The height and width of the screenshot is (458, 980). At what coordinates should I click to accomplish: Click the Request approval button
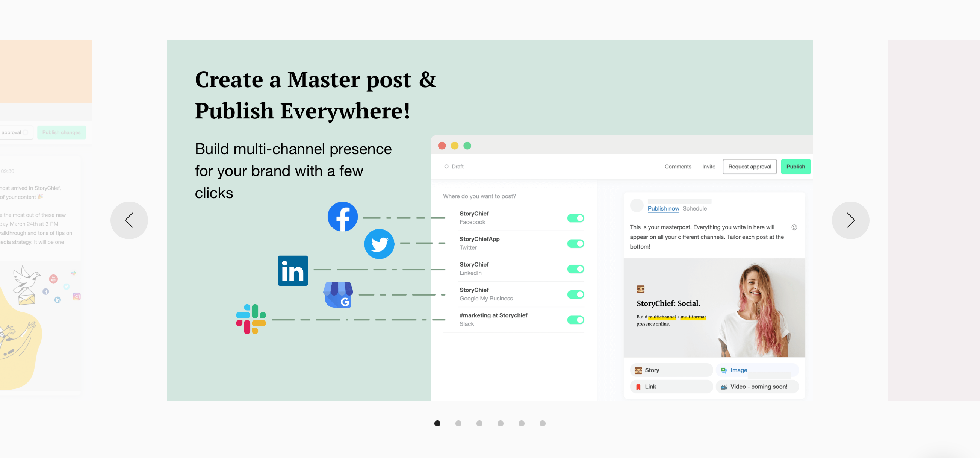749,167
